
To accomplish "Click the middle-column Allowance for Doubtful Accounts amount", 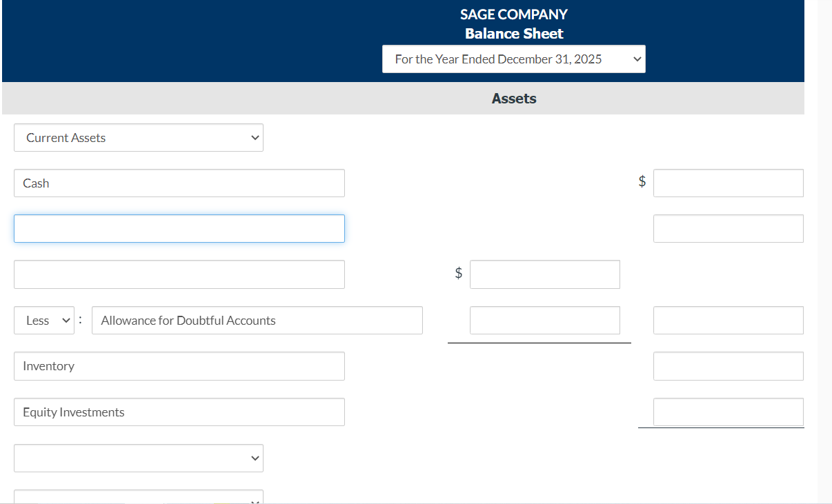I will click(x=545, y=321).
